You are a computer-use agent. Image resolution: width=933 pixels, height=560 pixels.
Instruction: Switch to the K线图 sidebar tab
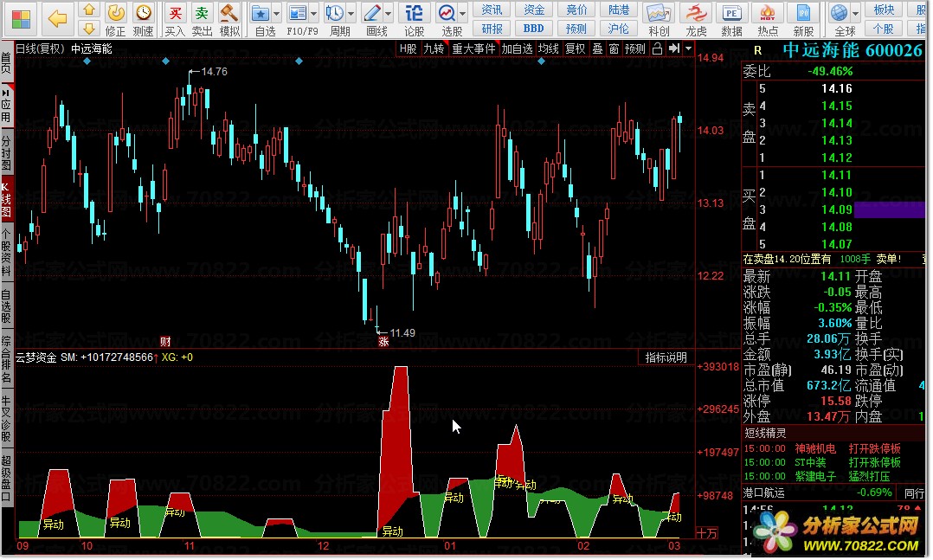(x=6, y=200)
